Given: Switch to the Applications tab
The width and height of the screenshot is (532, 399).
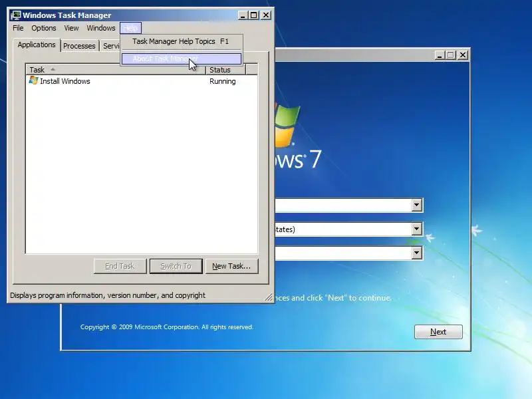Looking at the screenshot, I should pyautogui.click(x=37, y=45).
